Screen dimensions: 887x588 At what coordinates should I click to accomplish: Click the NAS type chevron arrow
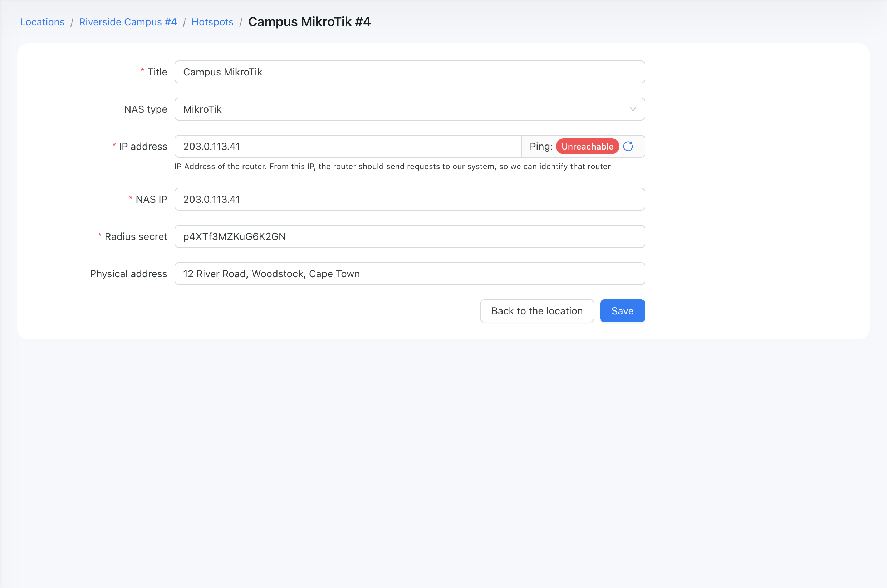coord(633,109)
